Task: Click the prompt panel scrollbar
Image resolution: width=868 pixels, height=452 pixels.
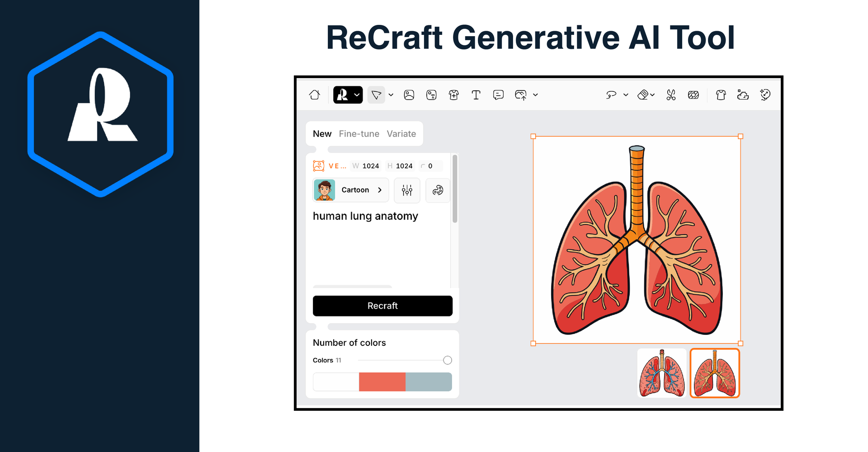Action: tap(455, 189)
